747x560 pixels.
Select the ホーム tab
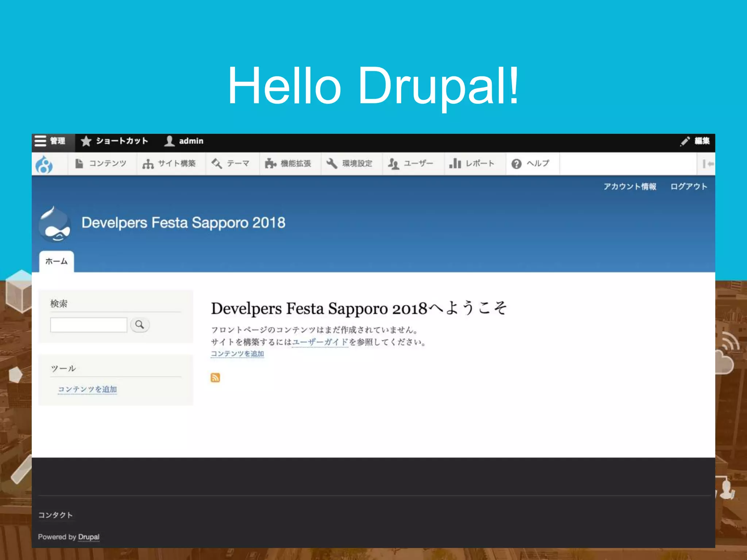[x=57, y=261]
